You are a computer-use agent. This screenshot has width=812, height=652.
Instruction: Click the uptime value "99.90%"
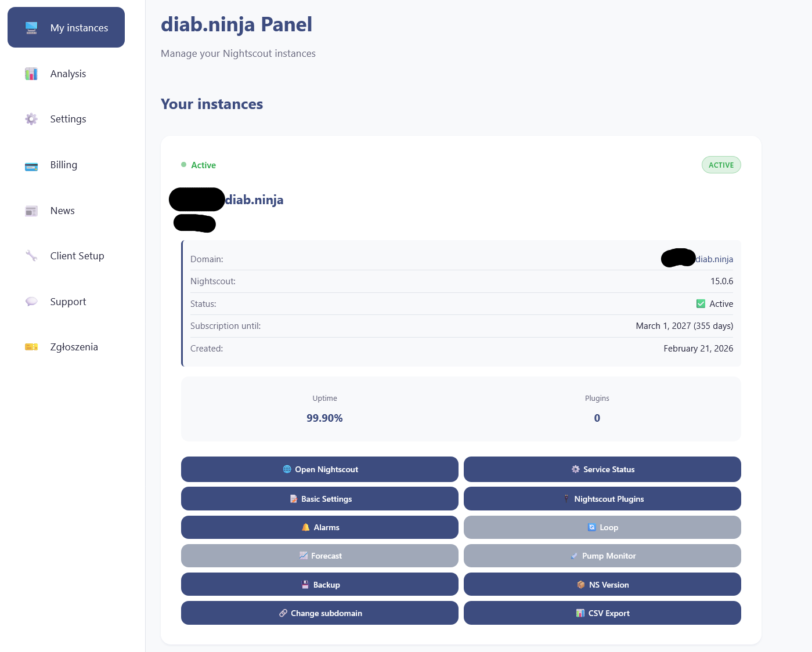[x=324, y=418]
